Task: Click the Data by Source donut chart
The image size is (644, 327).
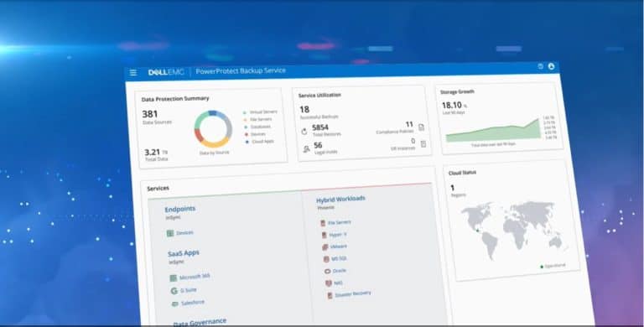Action: (x=213, y=129)
